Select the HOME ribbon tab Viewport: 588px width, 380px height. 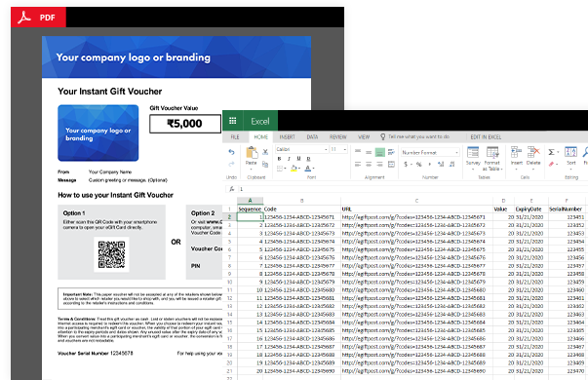(261, 136)
